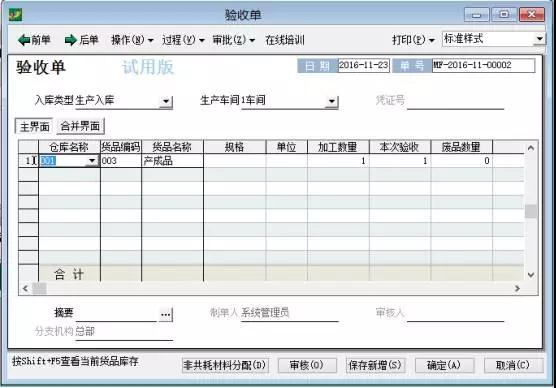Expand the 生产车间 dropdown
Image resolution: width=556 pixels, height=388 pixels.
332,101
